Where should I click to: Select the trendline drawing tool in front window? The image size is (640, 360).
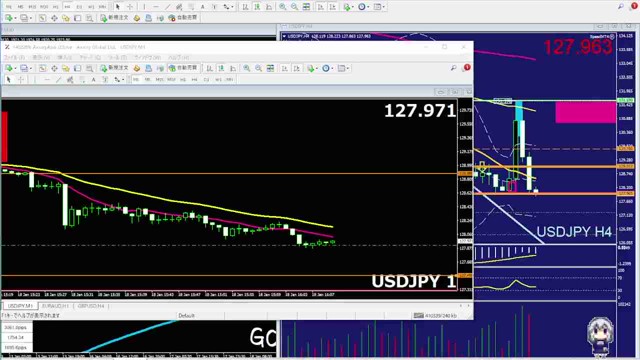pos(58,80)
